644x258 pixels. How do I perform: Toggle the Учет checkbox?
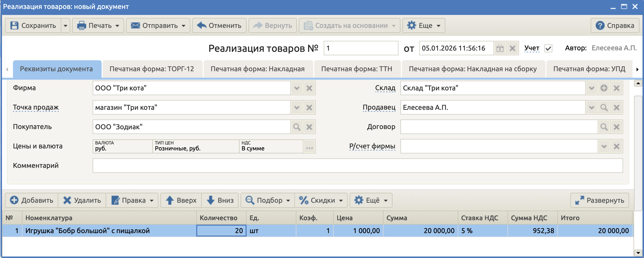[x=548, y=48]
